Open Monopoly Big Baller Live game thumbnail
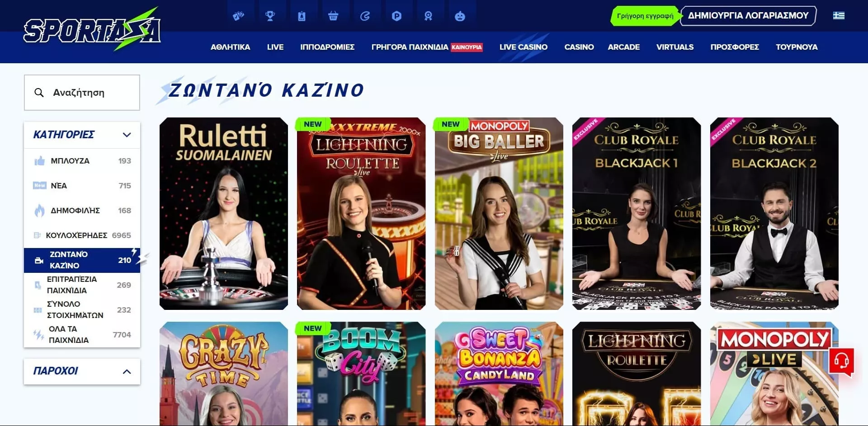 [499, 214]
